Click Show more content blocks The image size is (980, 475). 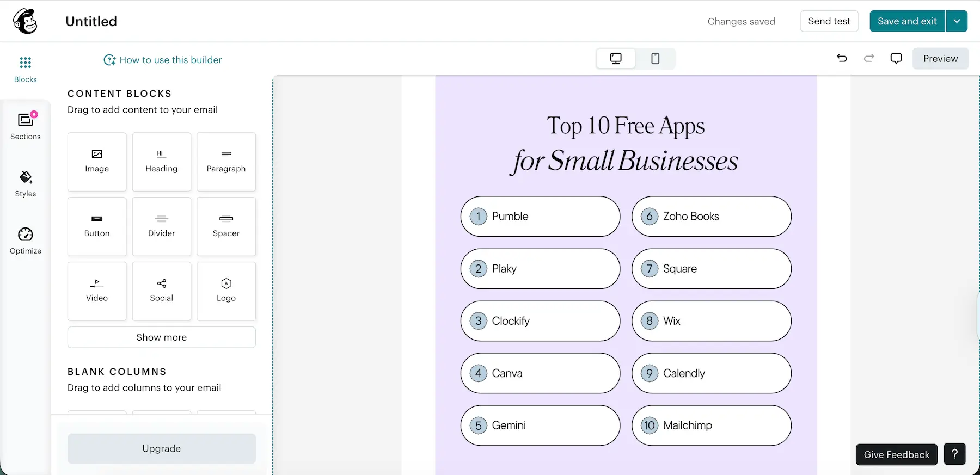(x=162, y=337)
